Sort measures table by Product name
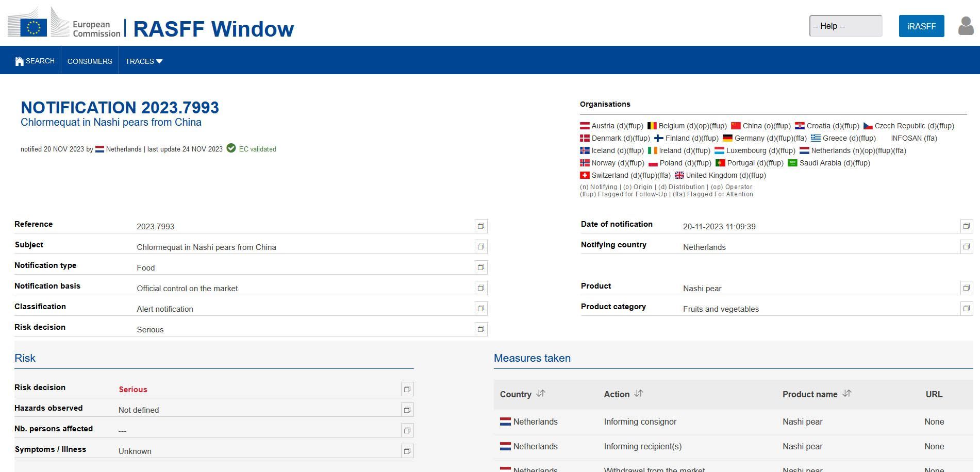Image resolution: width=980 pixels, height=472 pixels. (x=847, y=394)
